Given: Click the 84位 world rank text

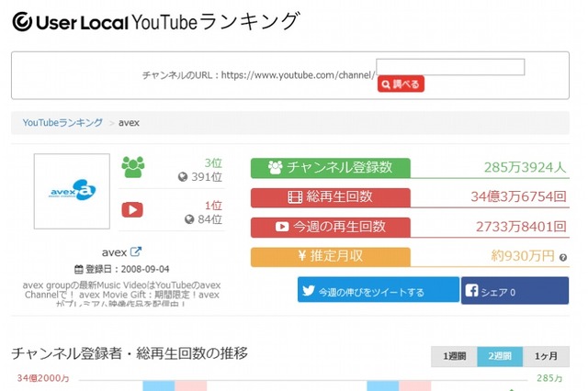Looking at the screenshot, I should tap(210, 219).
